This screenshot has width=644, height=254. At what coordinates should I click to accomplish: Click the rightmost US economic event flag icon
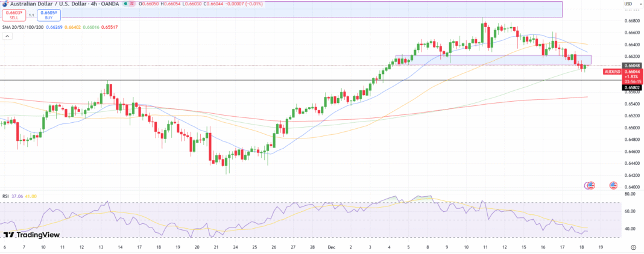pos(613,185)
